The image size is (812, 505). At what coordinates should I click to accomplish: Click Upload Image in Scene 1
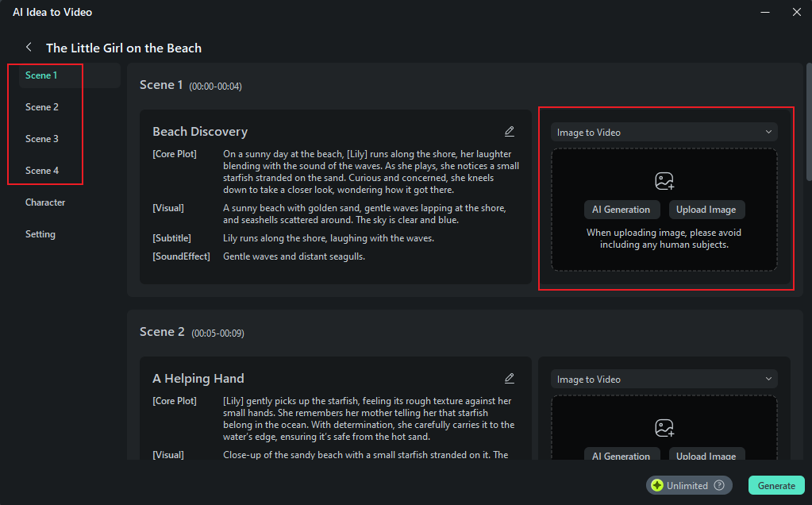(x=706, y=210)
